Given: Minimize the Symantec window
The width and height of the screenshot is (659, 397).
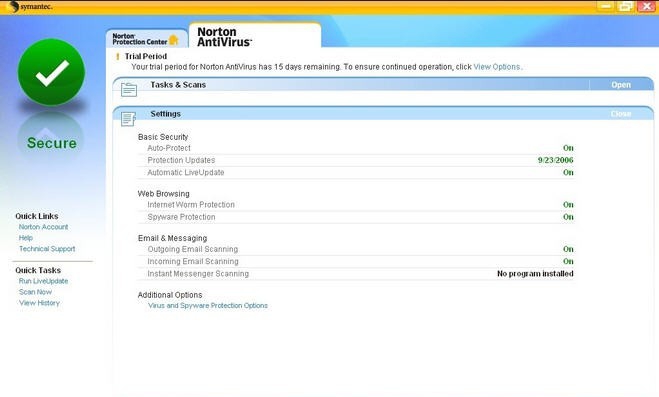Looking at the screenshot, I should pos(605,6).
